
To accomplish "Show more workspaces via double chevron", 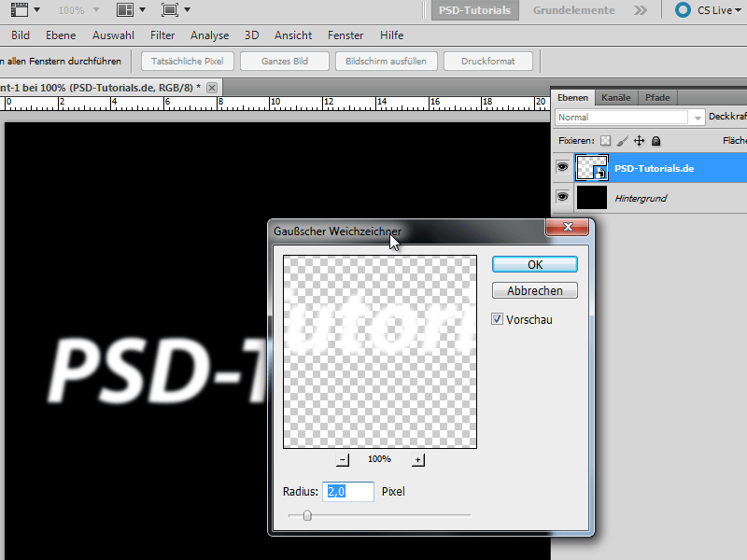I will point(641,10).
